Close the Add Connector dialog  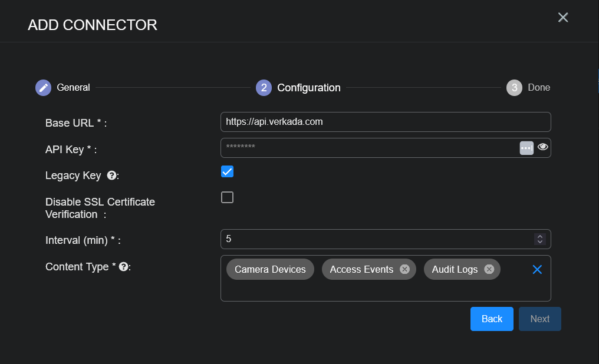pos(563,18)
